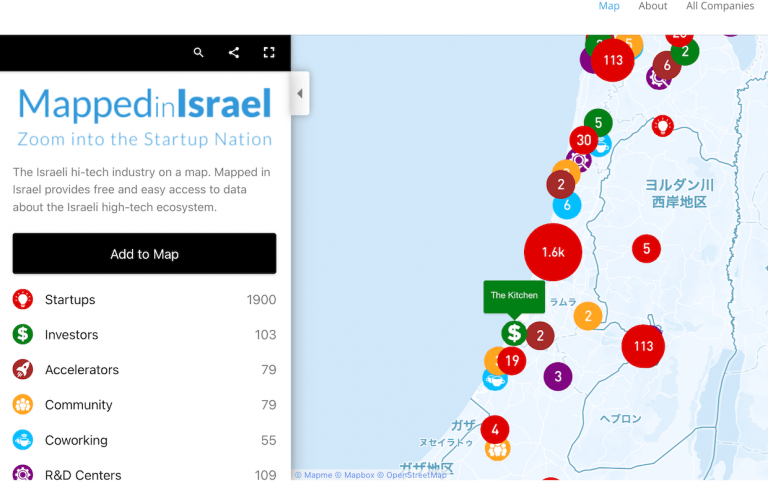Collapse the sidebar with the arrow handle

(299, 94)
